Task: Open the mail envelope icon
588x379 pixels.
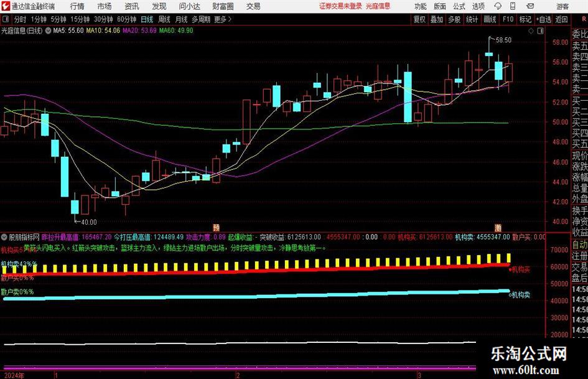Action: tap(530, 6)
